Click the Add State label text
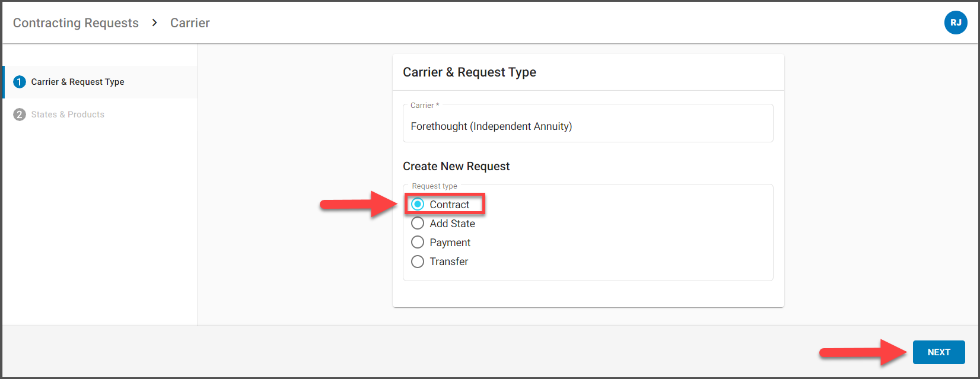 pos(453,224)
